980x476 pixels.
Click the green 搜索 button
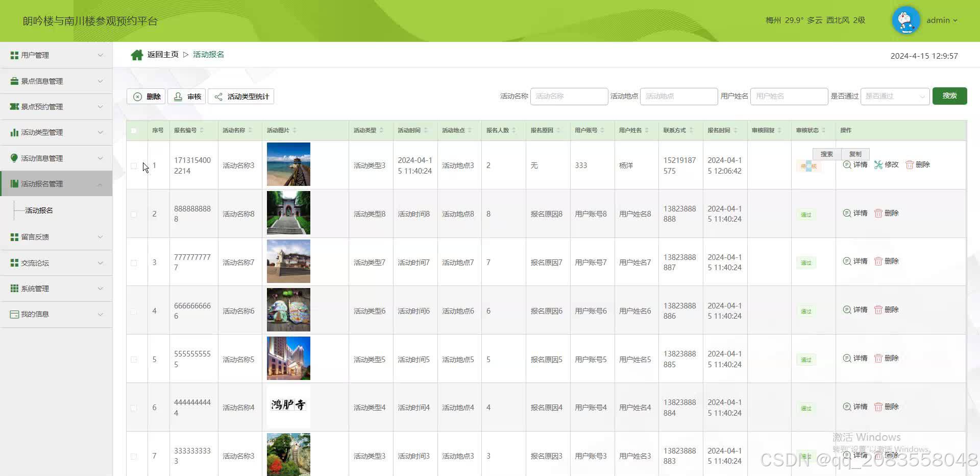pyautogui.click(x=949, y=96)
